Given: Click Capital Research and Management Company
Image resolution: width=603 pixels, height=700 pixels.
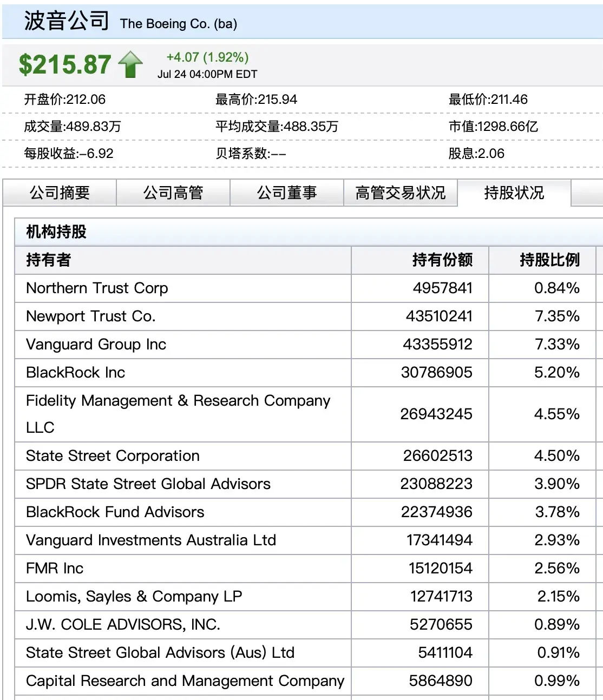Looking at the screenshot, I should pos(185,681).
